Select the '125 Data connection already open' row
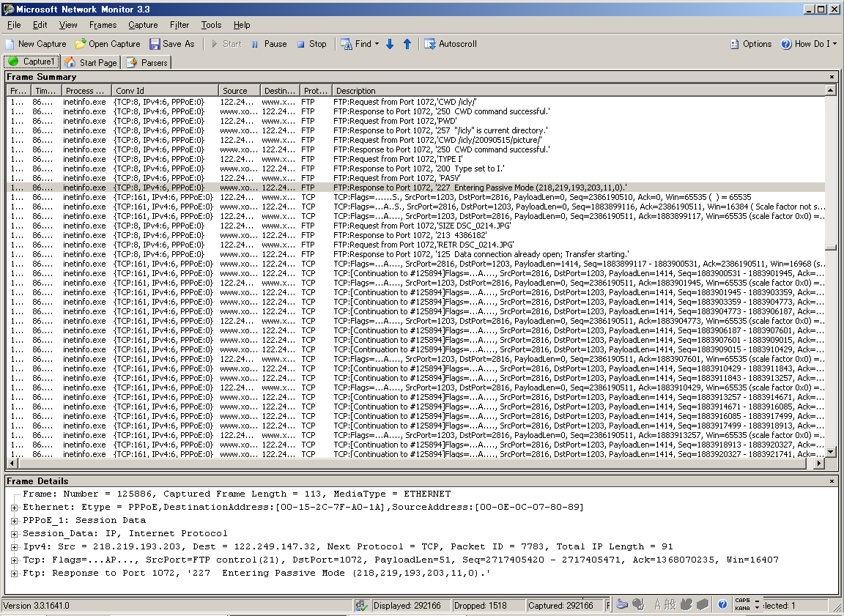 pyautogui.click(x=415, y=254)
